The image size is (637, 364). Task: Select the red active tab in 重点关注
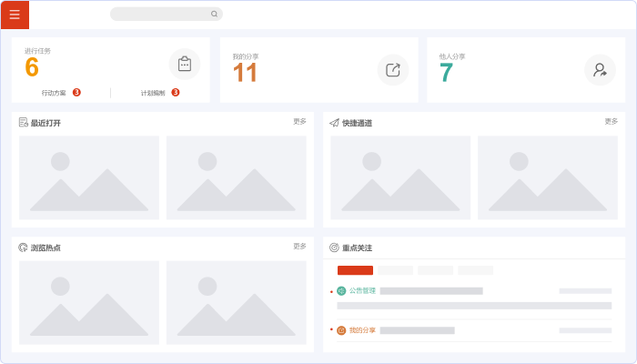click(355, 270)
